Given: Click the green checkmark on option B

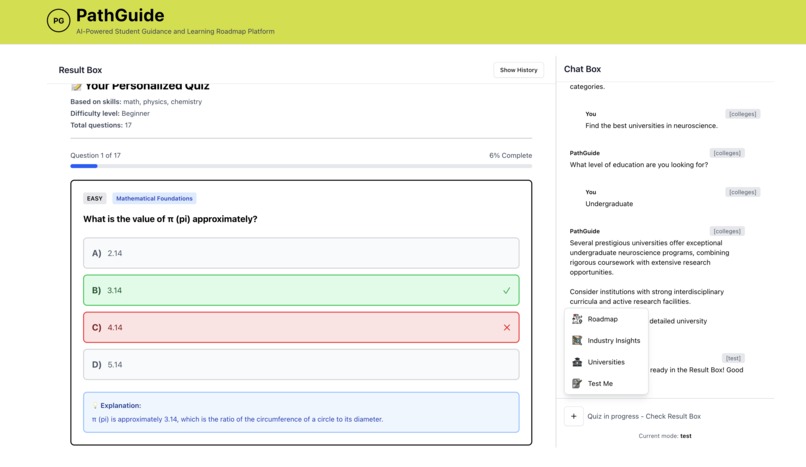Looking at the screenshot, I should point(506,290).
